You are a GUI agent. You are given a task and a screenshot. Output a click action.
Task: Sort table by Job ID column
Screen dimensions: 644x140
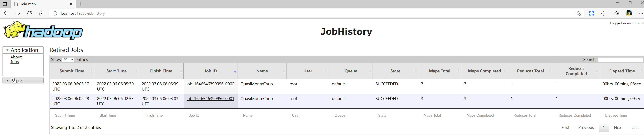210,71
